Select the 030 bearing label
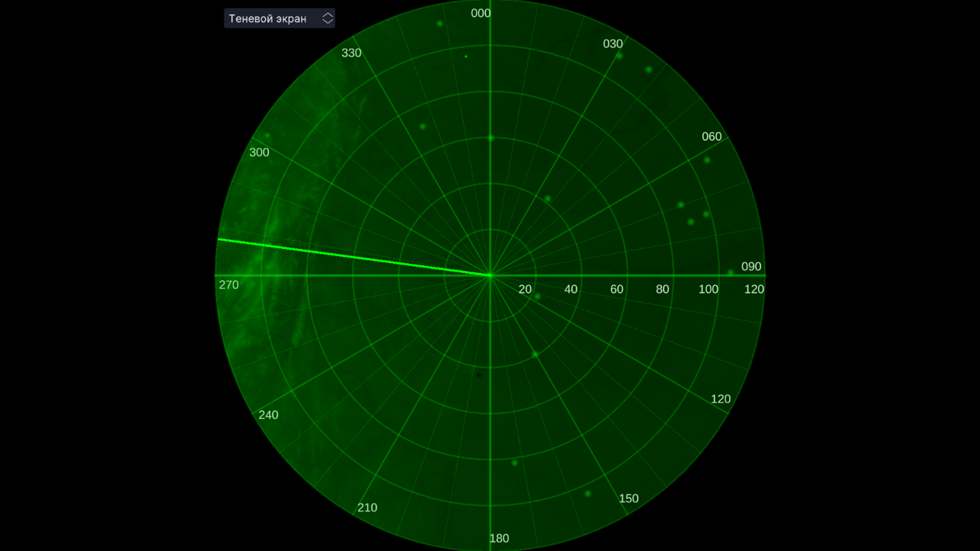This screenshot has width=980, height=551. [x=612, y=44]
